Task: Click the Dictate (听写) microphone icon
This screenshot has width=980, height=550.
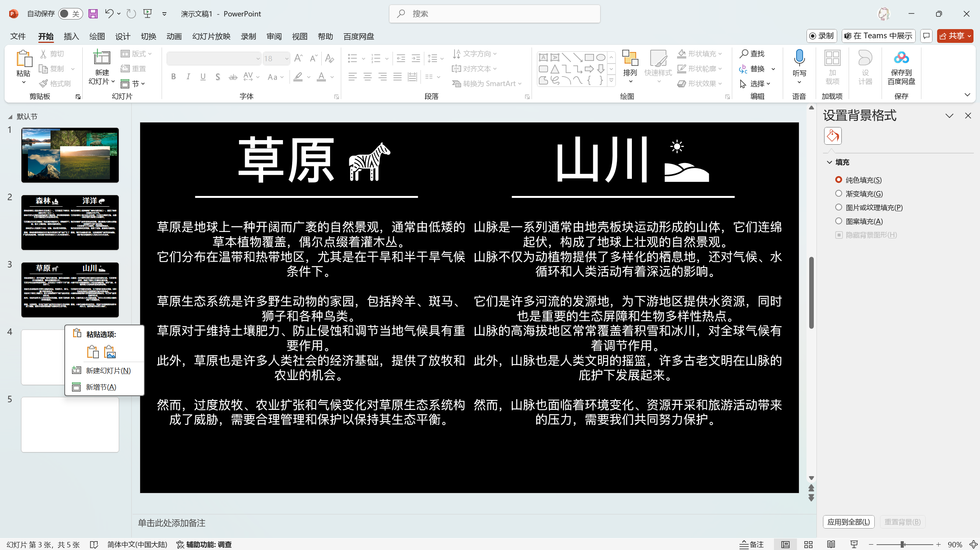Action: (x=799, y=57)
